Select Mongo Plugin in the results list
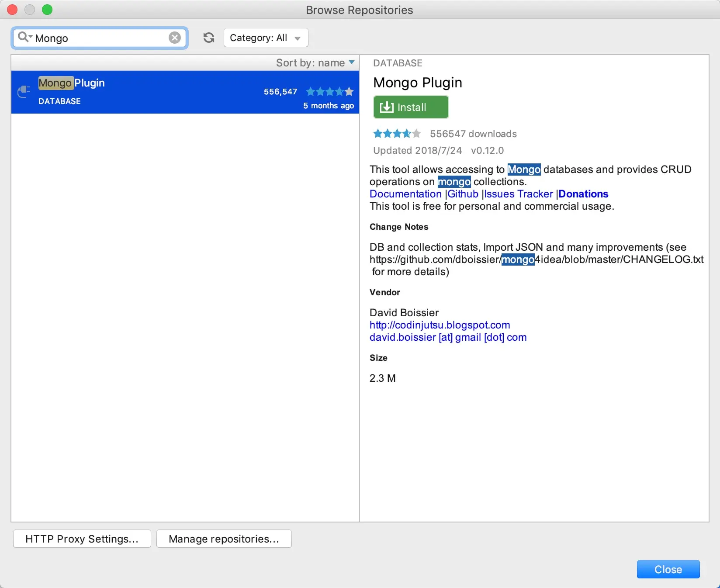 tap(185, 92)
